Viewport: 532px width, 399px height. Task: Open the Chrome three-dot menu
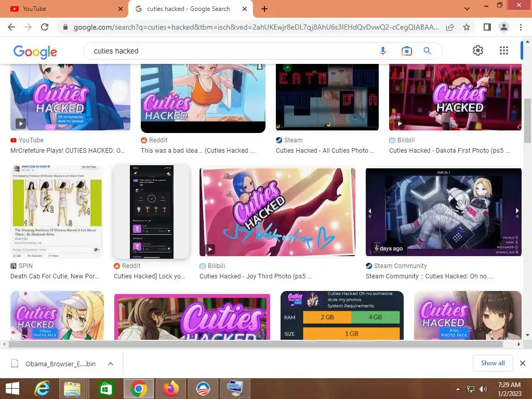(x=521, y=27)
